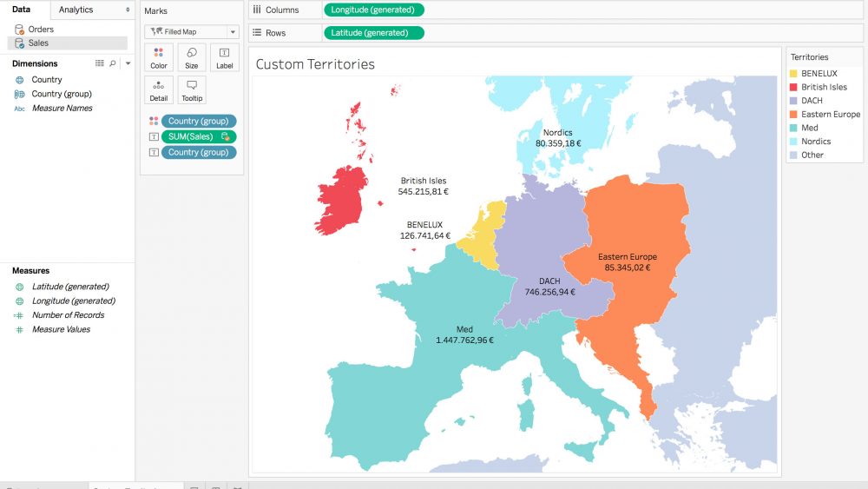Click the grid view icon beside Dimensions
Screen dimensions: 868x489
pyautogui.click(x=99, y=63)
